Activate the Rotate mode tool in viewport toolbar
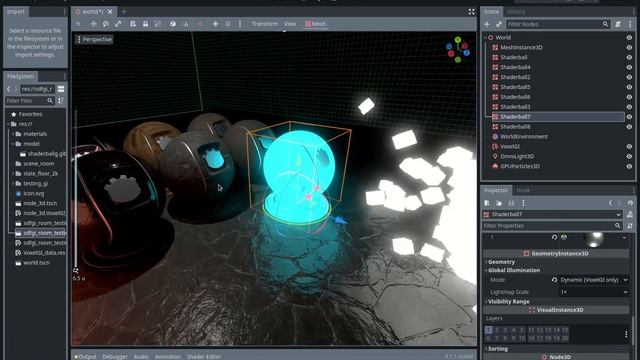 pos(106,24)
